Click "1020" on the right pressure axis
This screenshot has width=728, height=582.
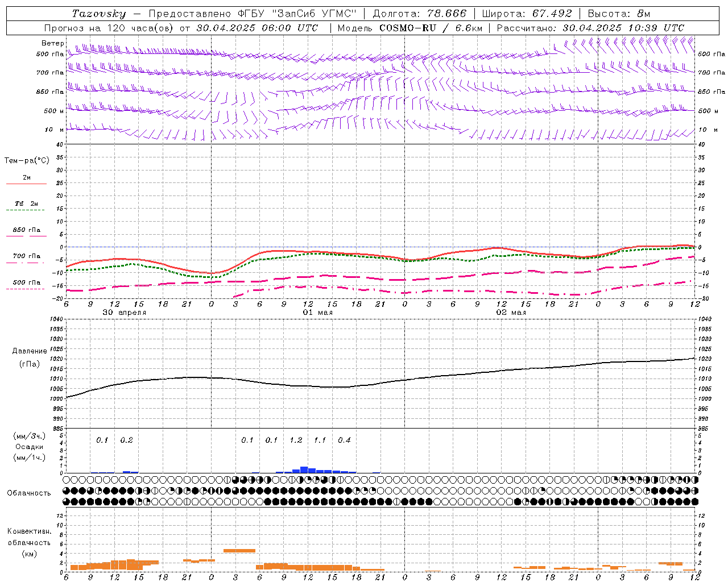[x=705, y=359]
